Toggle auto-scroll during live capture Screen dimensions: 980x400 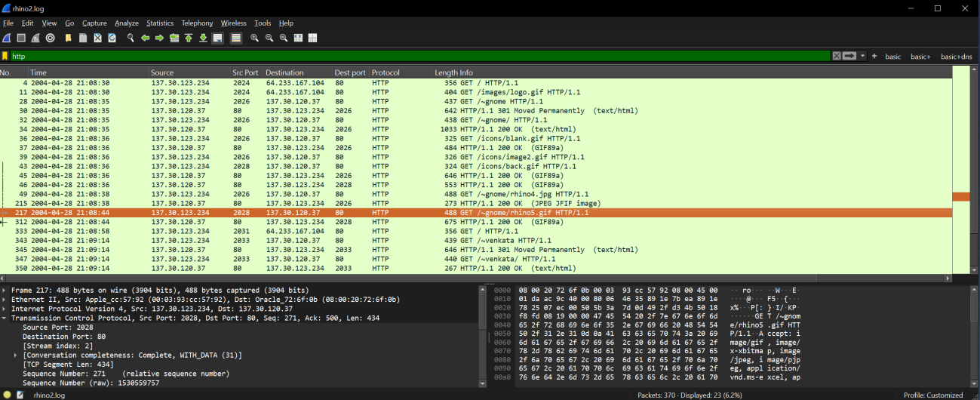[x=218, y=38]
